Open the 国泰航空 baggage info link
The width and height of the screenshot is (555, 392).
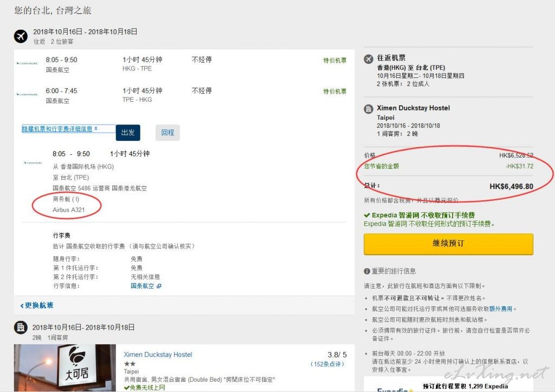[143, 286]
